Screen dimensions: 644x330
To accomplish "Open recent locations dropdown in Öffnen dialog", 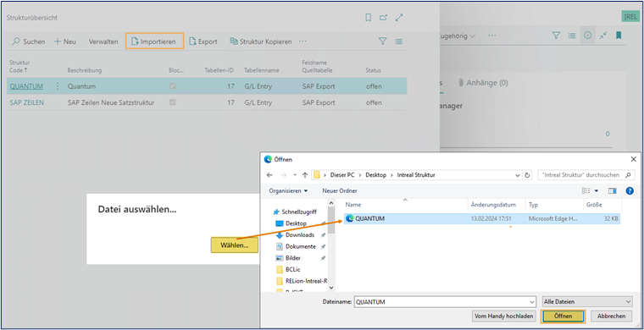I will (295, 175).
